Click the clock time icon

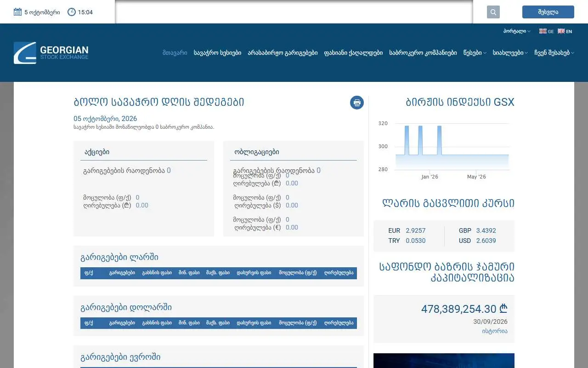72,12
